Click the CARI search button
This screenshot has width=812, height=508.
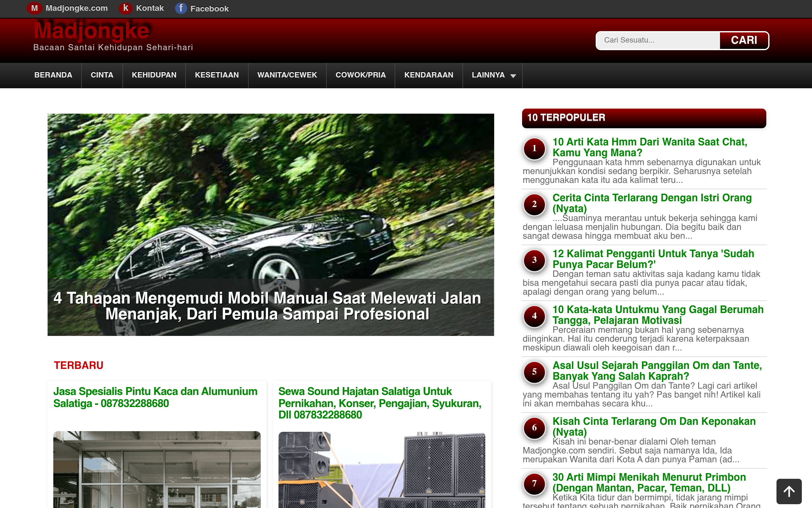[x=744, y=40]
